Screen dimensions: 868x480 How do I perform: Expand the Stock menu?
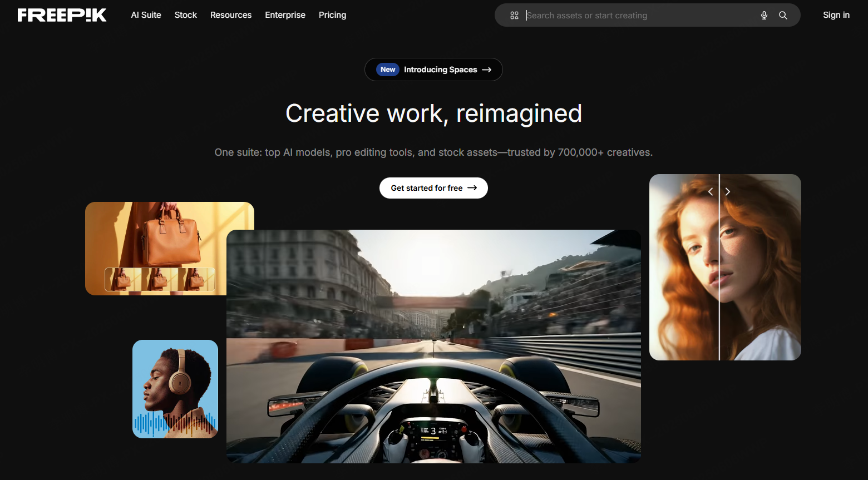(x=185, y=15)
